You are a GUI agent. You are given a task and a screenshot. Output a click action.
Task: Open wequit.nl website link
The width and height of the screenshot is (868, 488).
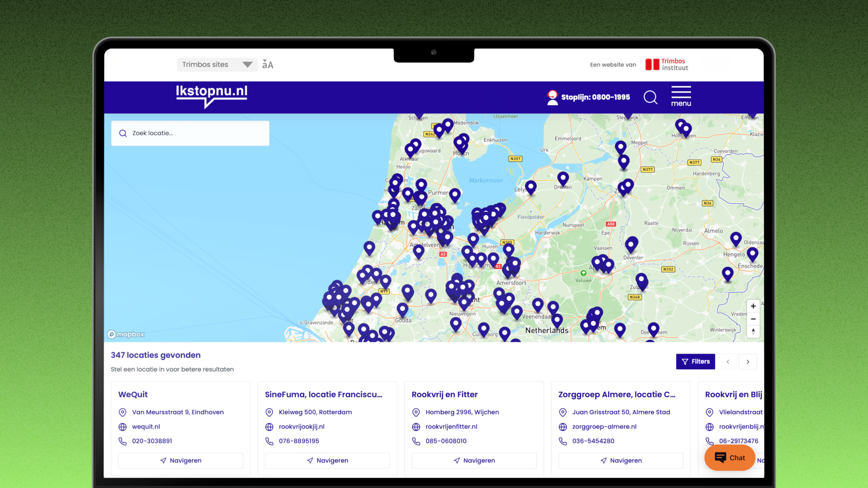(146, 427)
